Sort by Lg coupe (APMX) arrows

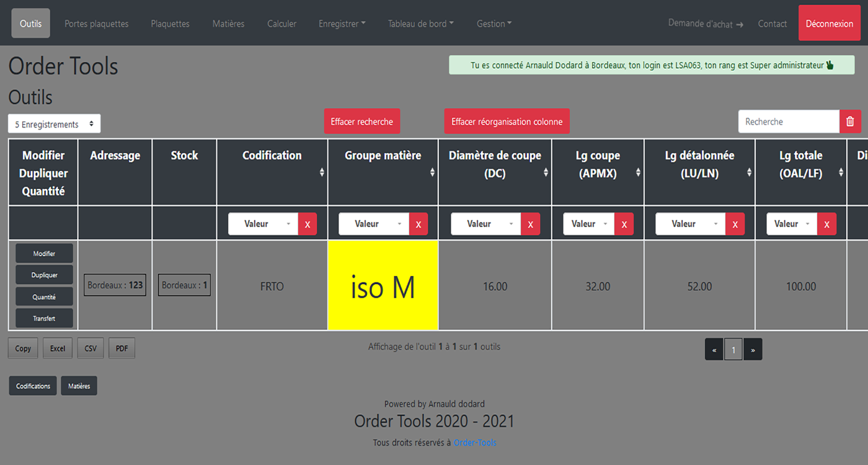coord(638,172)
